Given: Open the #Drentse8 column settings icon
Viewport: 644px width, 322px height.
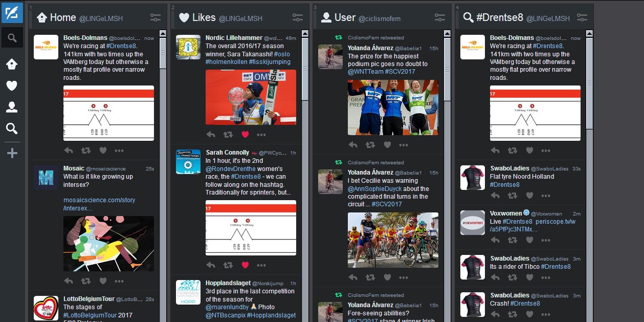Looking at the screenshot, I should tap(582, 16).
